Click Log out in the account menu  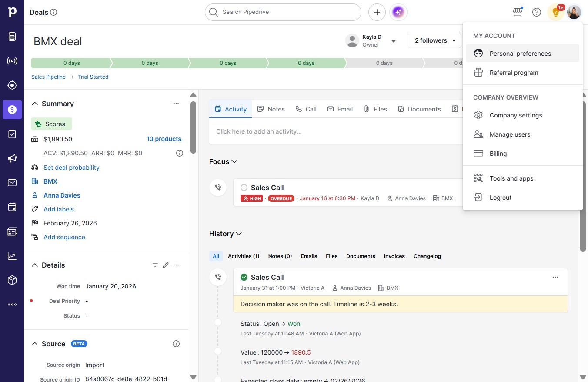[x=523, y=198]
